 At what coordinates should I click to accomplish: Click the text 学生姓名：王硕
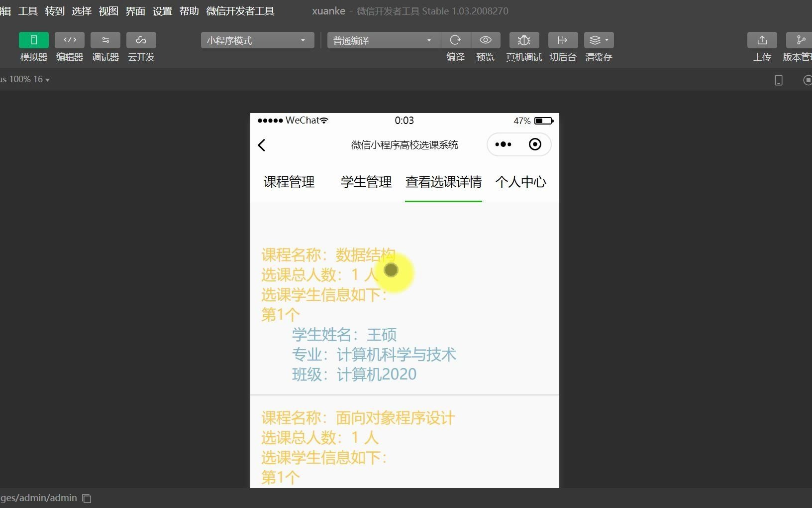(344, 335)
